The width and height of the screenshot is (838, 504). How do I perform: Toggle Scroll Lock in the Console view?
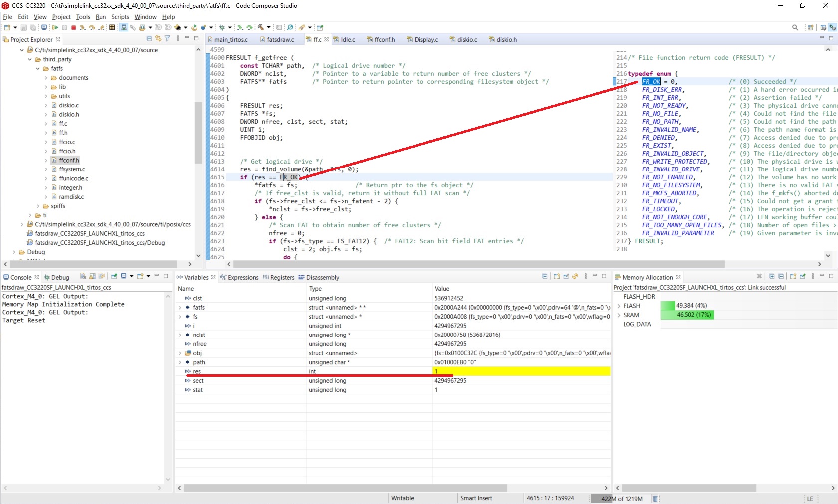click(92, 277)
